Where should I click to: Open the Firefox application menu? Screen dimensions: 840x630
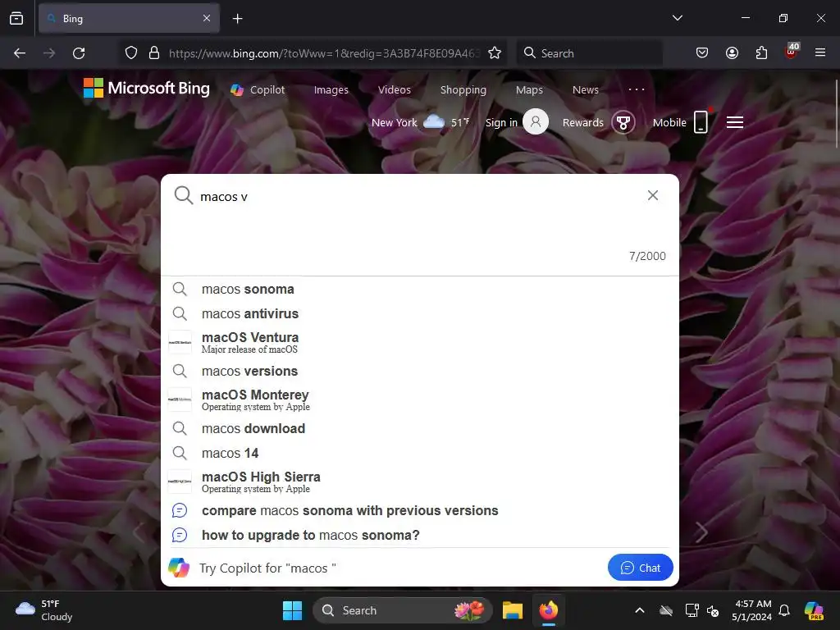point(820,53)
